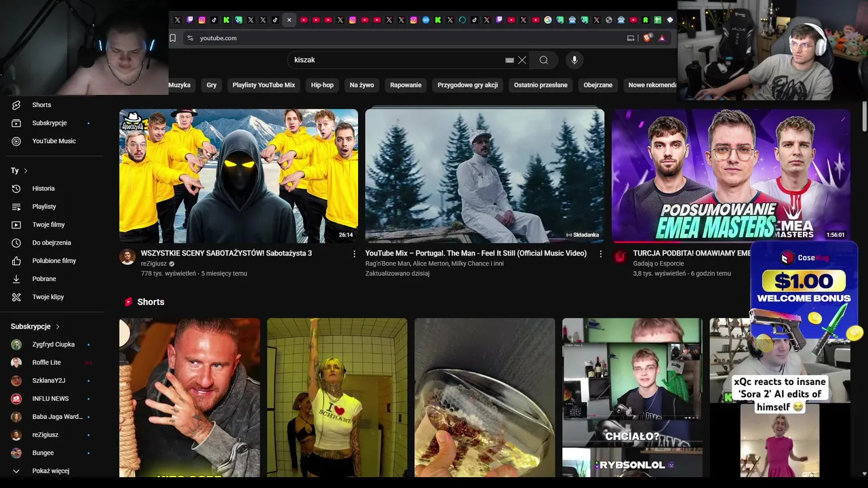Screen dimensions: 868x488
Task: Open the SzklanaY2J subscription
Action: pyautogui.click(x=49, y=380)
